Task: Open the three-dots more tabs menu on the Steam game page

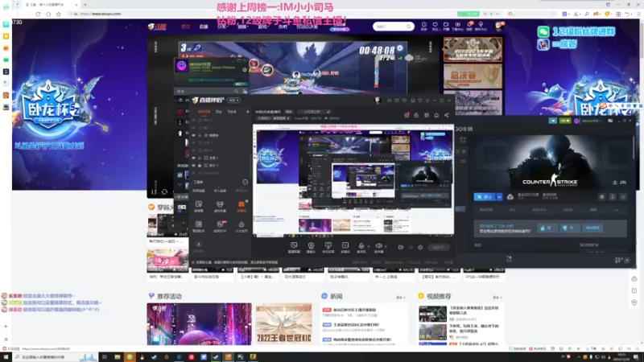Action: (x=616, y=210)
